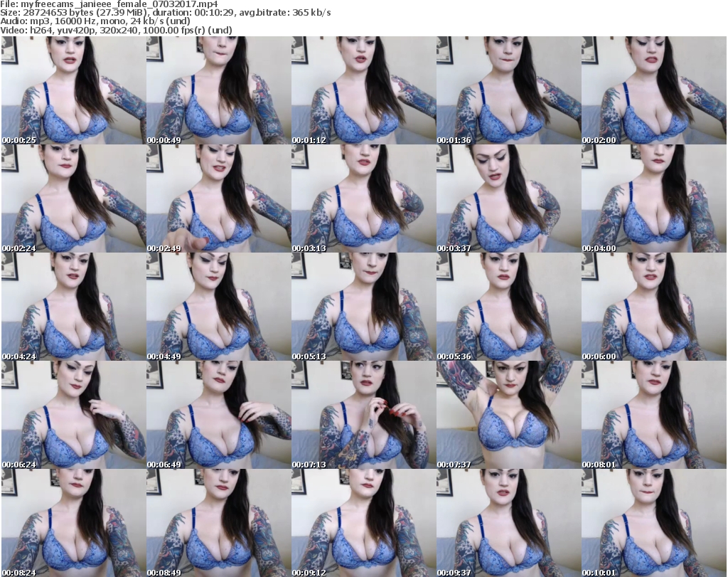
Task: Click the "File:" name line in header
Action: (109, 4)
